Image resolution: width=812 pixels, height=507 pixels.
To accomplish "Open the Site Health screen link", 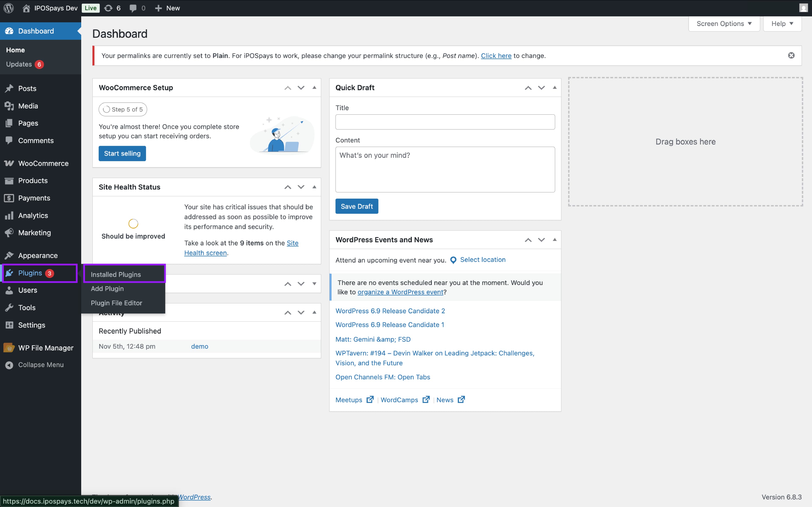I will click(205, 253).
